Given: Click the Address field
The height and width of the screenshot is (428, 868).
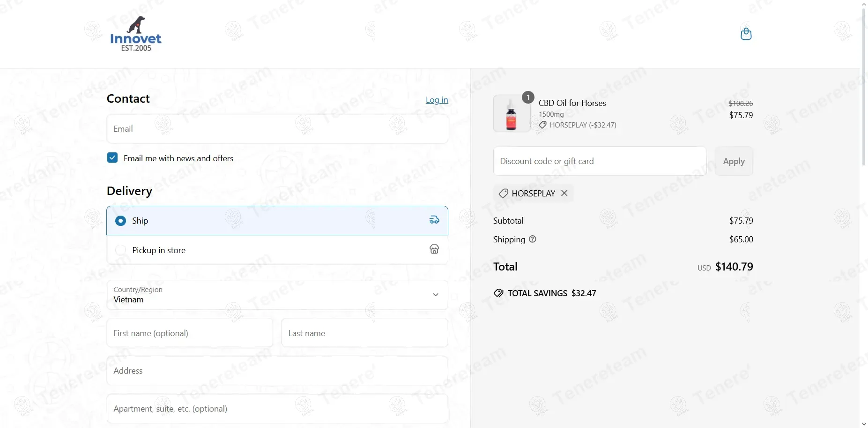Looking at the screenshot, I should (x=277, y=371).
